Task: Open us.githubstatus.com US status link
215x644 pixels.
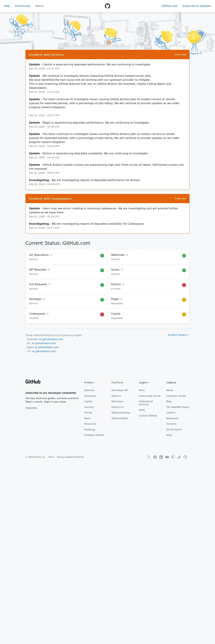Action: [44, 351]
